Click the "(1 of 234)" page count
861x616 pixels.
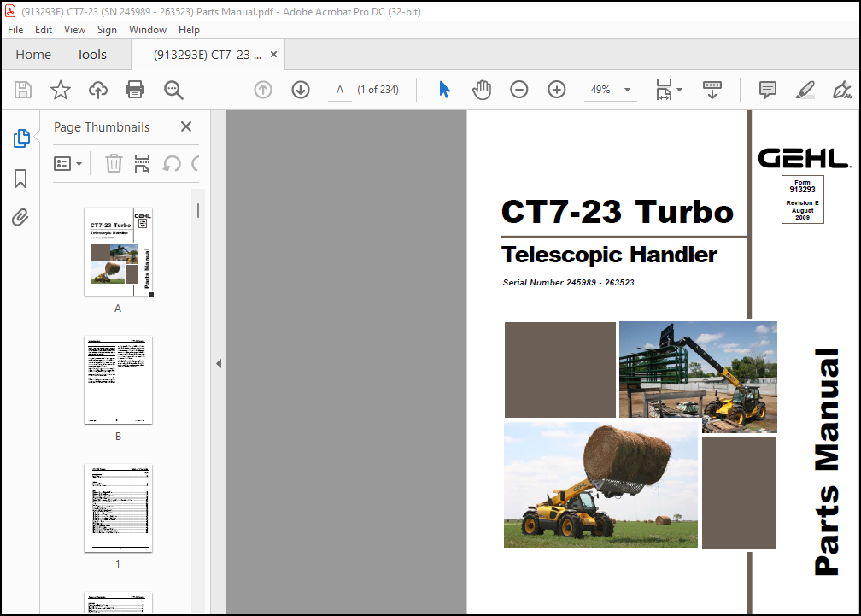(378, 90)
